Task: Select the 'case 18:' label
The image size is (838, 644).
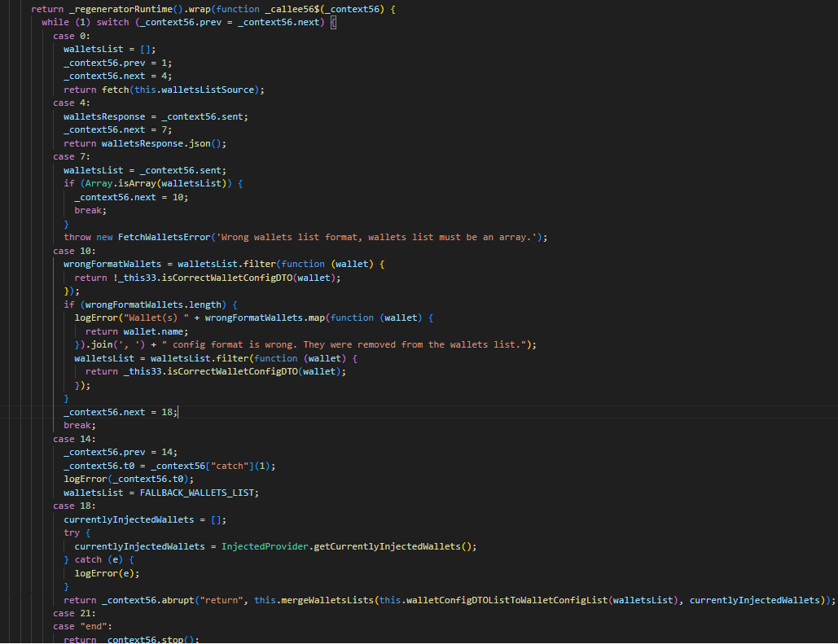Action: point(74,506)
